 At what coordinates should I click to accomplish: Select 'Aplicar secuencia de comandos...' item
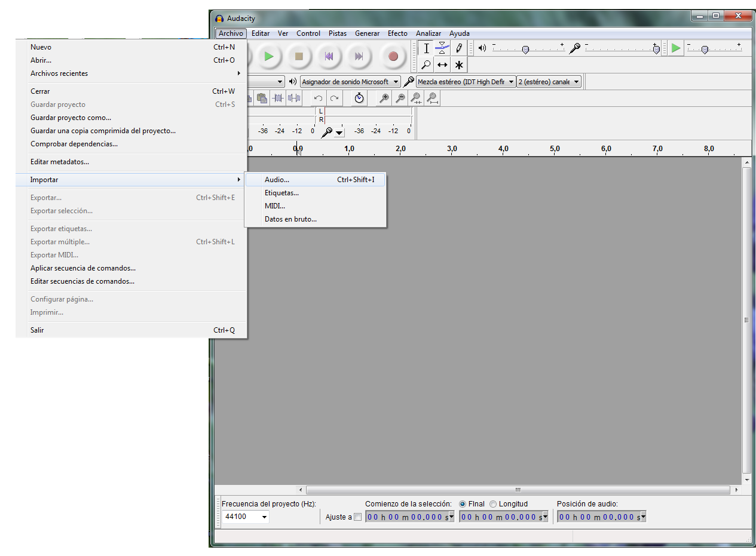(131, 268)
